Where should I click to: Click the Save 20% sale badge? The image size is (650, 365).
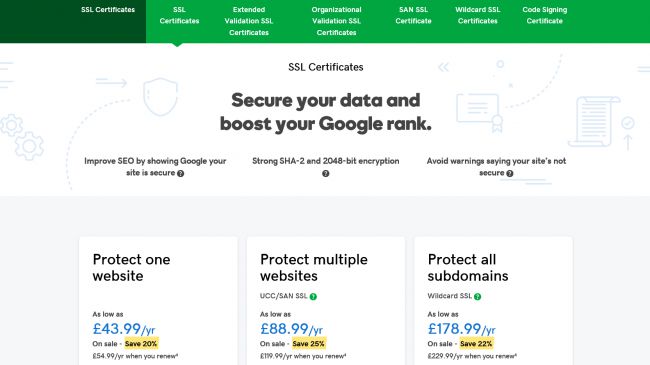pos(141,343)
